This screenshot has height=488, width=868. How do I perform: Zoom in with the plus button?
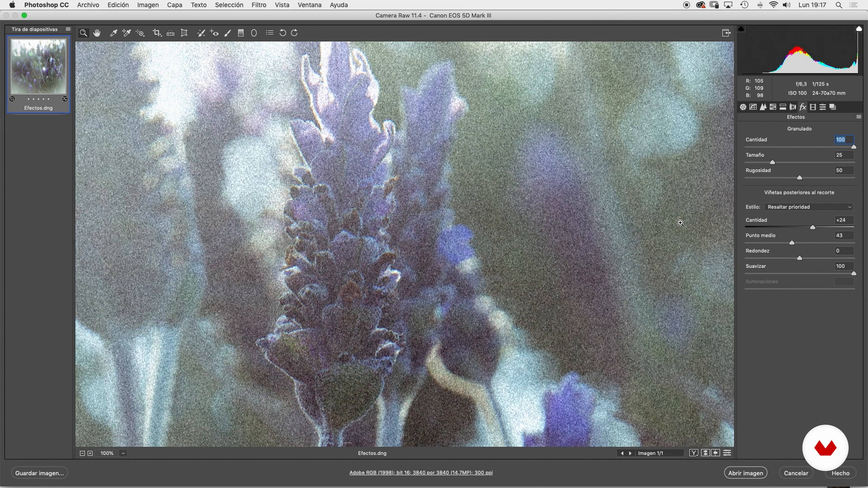(90, 453)
